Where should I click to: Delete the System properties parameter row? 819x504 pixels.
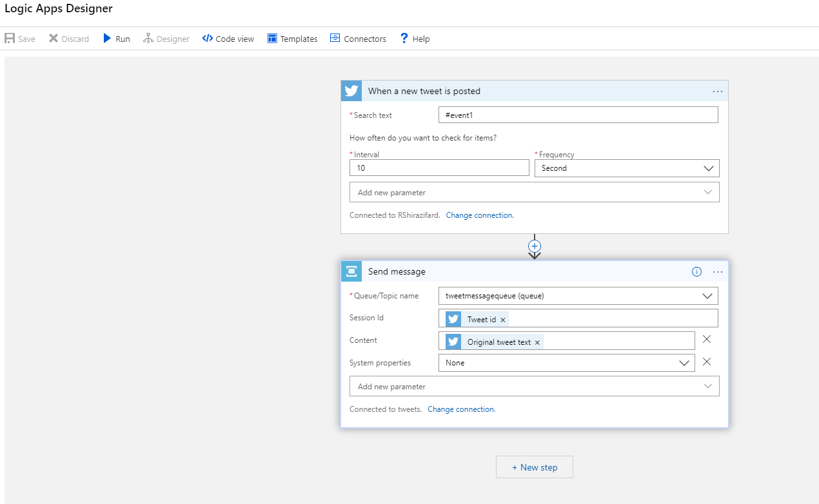[707, 362]
